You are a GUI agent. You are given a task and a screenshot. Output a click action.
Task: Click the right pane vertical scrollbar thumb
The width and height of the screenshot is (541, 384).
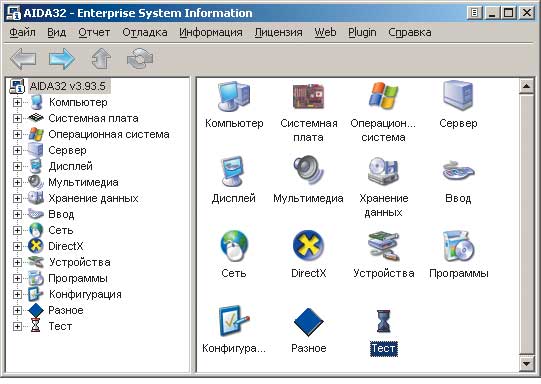tap(527, 225)
